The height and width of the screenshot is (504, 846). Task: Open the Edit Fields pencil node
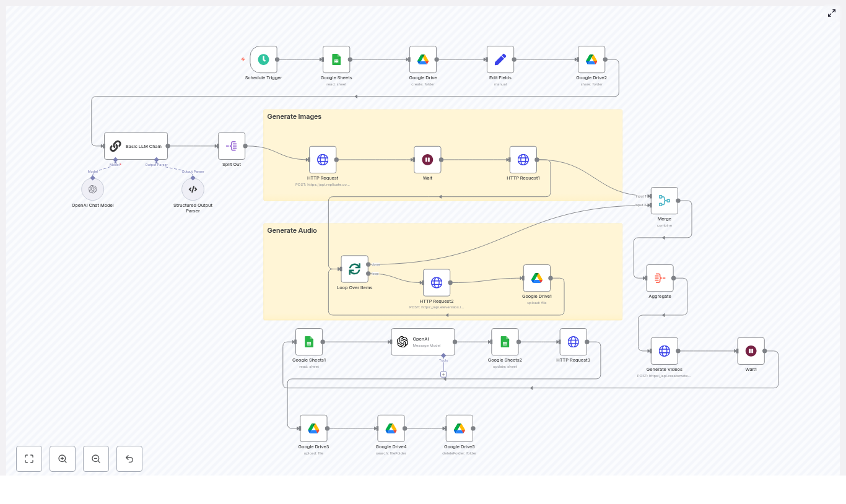tap(500, 59)
